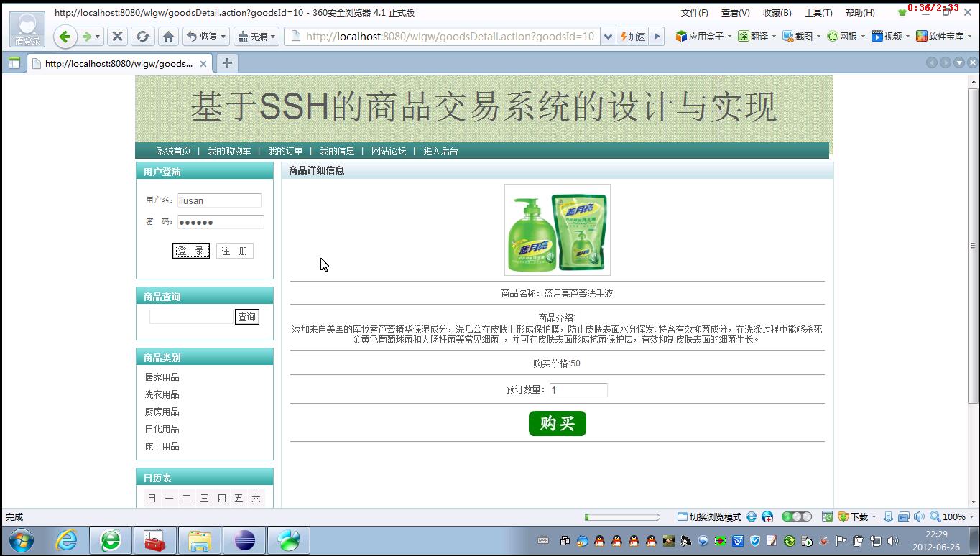The width and height of the screenshot is (980, 556).
Task: Open a new browser tab
Action: point(227,63)
